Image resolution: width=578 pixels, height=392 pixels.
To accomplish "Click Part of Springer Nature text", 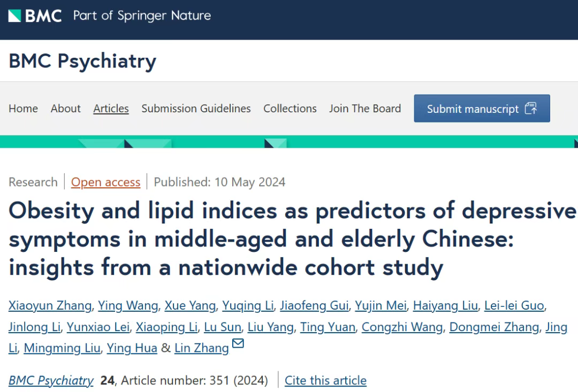I will pyautogui.click(x=142, y=16).
